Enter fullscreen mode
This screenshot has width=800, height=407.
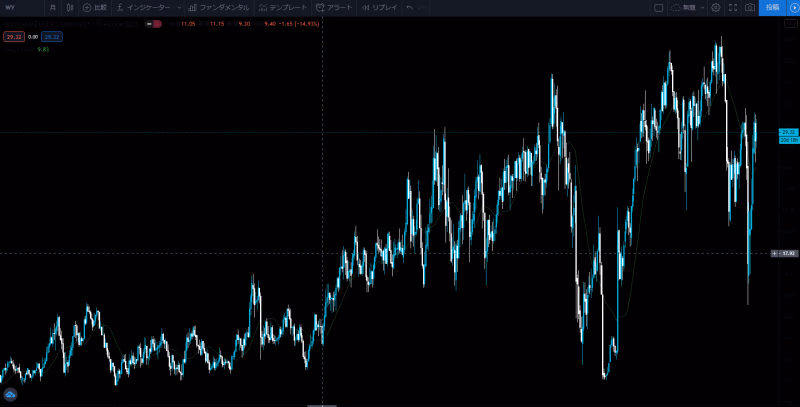(733, 7)
